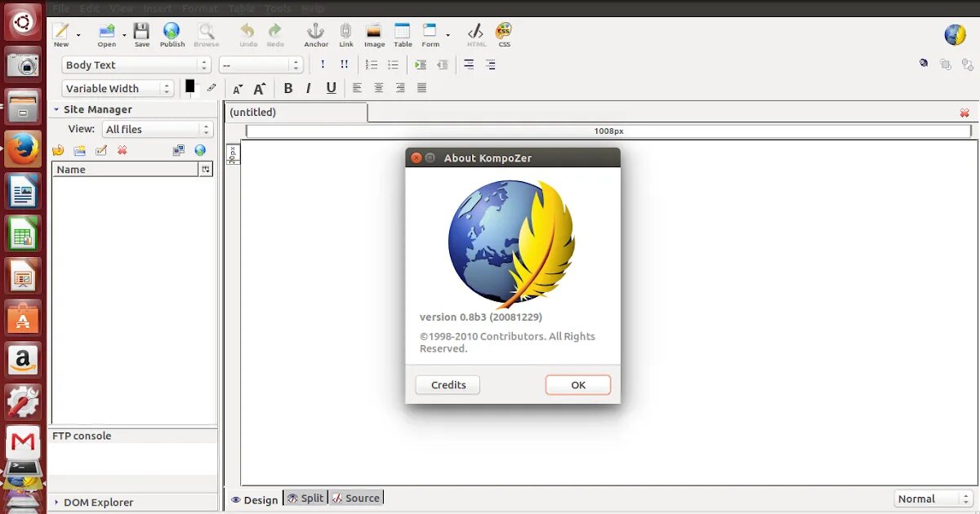
Task: Align text right
Action: (400, 88)
